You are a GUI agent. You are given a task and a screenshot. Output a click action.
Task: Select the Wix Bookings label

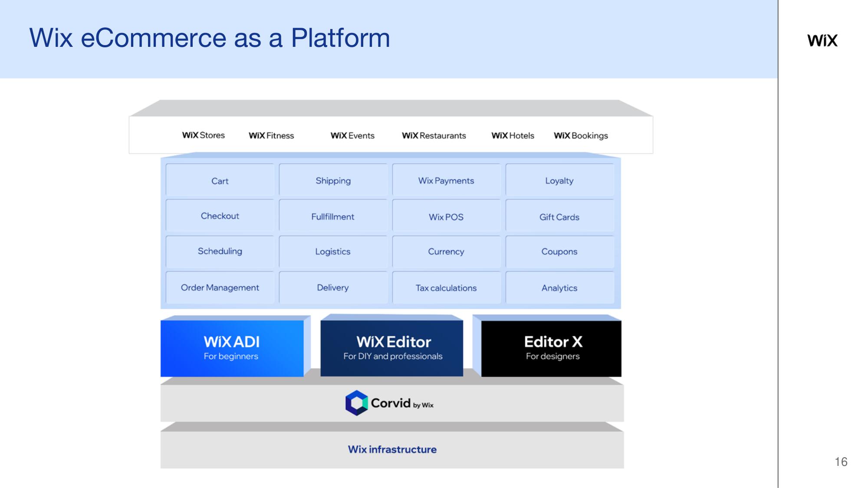[x=581, y=136]
